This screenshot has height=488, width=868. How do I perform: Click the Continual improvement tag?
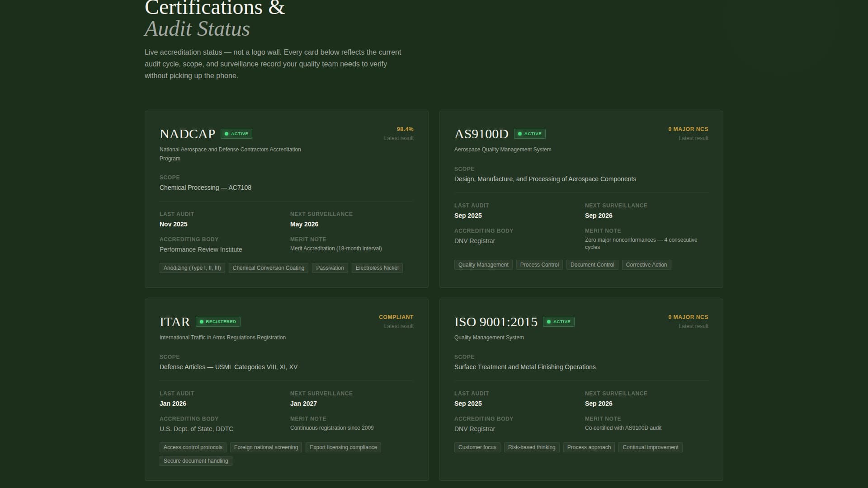[650, 447]
